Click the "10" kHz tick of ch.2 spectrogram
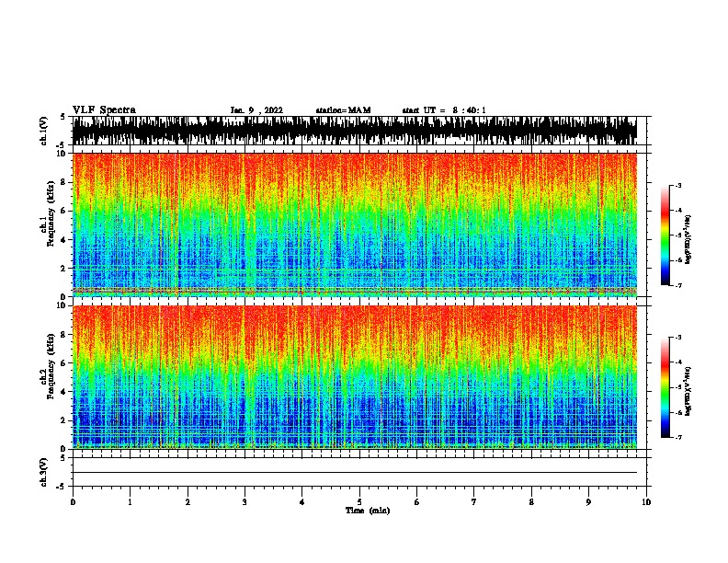Image resolution: width=728 pixels, height=563 pixels. [x=63, y=305]
